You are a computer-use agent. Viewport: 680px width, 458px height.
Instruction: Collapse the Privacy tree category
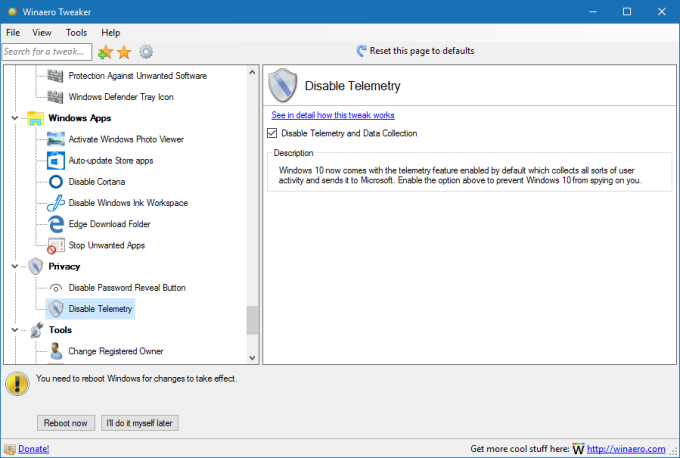coord(14,266)
